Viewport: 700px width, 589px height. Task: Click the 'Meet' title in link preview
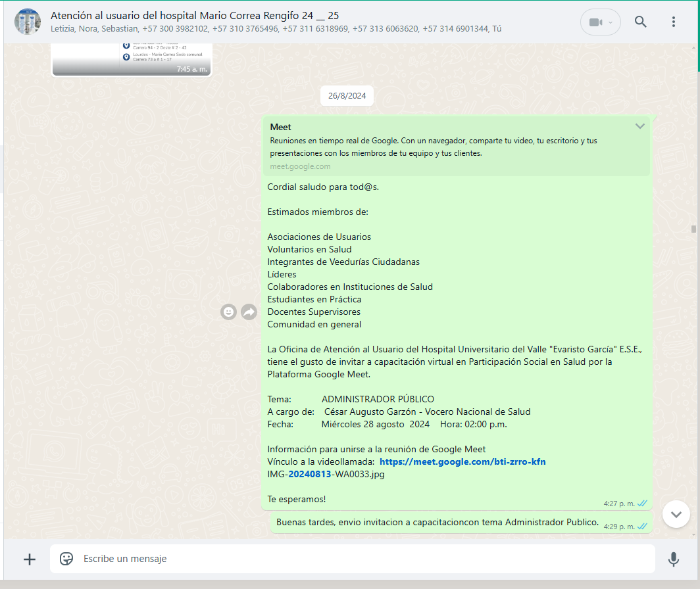280,127
